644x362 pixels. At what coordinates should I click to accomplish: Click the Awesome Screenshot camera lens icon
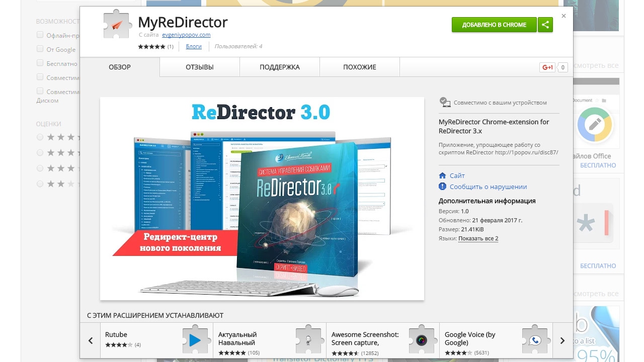point(421,340)
